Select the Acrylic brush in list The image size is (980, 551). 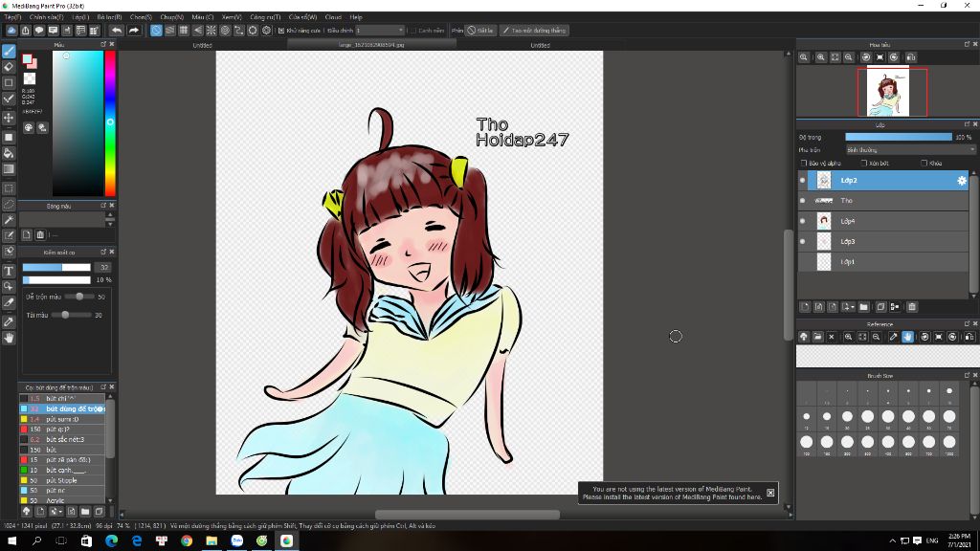[x=62, y=500]
